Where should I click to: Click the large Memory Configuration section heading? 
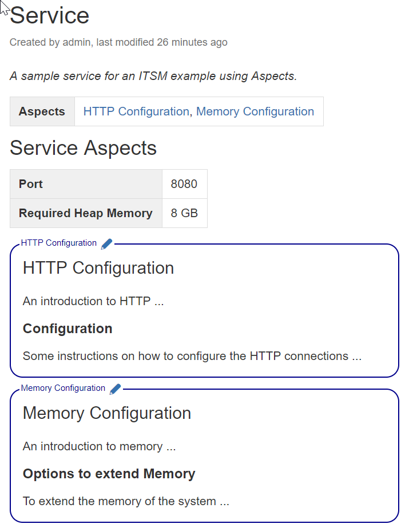(x=107, y=413)
